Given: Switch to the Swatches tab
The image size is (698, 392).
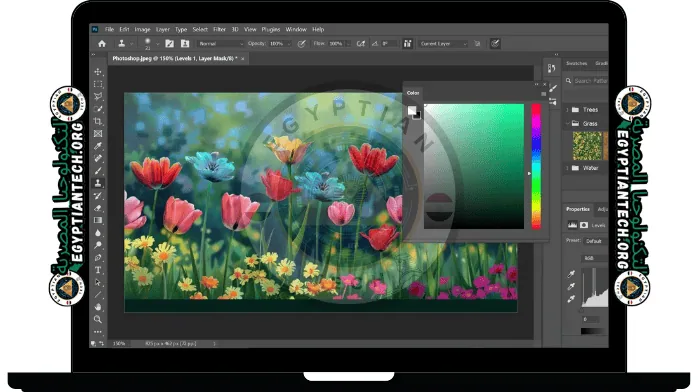Looking at the screenshot, I should click(x=576, y=64).
